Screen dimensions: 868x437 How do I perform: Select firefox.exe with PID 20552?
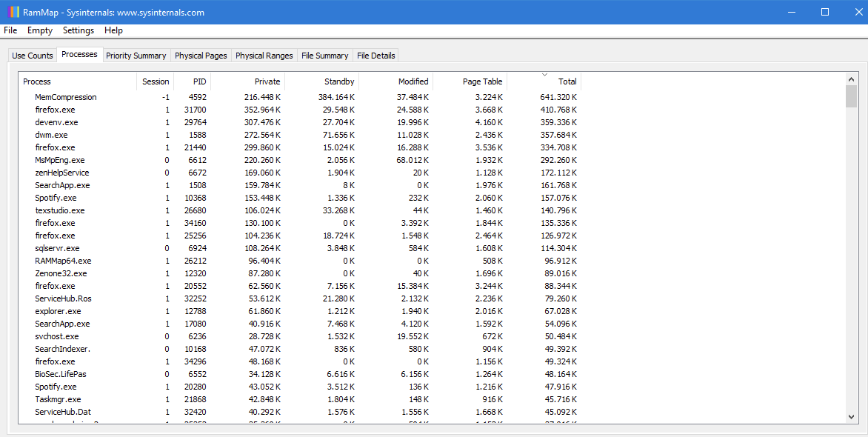pyautogui.click(x=299, y=286)
